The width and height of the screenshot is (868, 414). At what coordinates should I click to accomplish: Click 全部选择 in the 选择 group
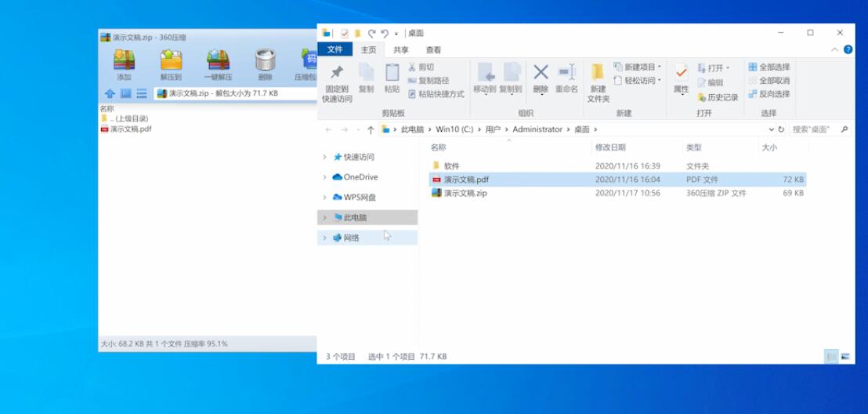click(769, 67)
